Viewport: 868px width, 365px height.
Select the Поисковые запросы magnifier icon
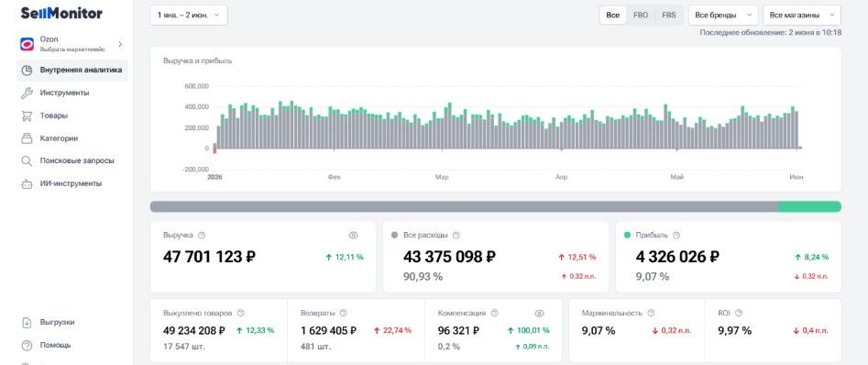point(27,160)
